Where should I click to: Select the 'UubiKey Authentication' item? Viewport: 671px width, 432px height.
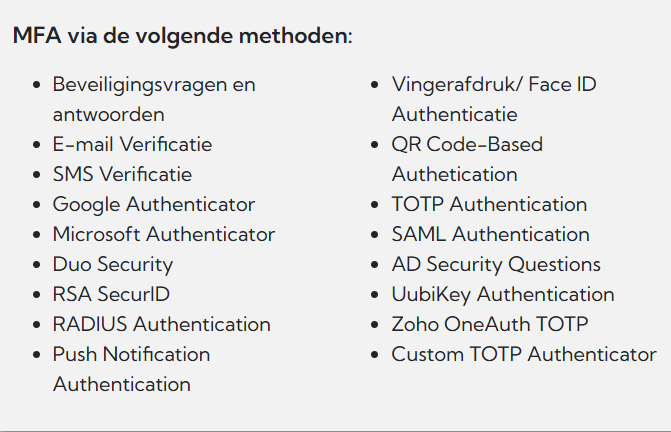(502, 294)
